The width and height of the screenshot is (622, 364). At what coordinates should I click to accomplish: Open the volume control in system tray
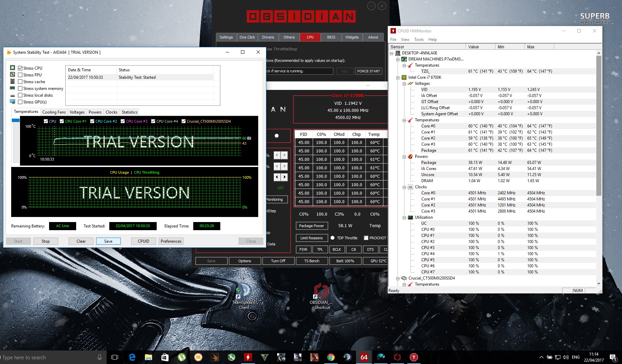(566, 357)
